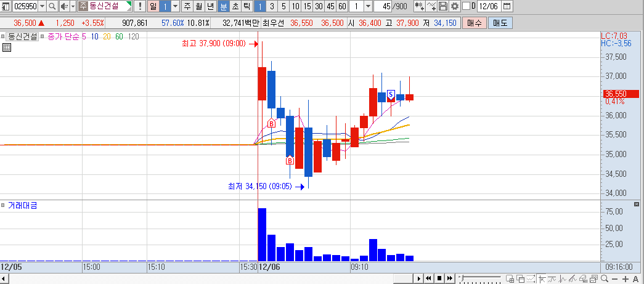The height and width of the screenshot is (284, 644).
Task: Zoom out chart with minus icon
Action: click(615, 278)
